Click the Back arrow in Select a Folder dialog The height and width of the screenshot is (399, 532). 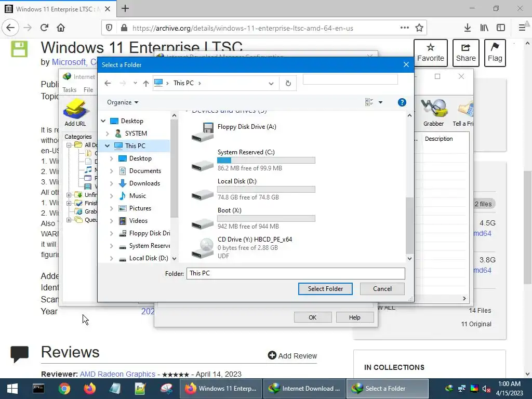[x=108, y=83]
